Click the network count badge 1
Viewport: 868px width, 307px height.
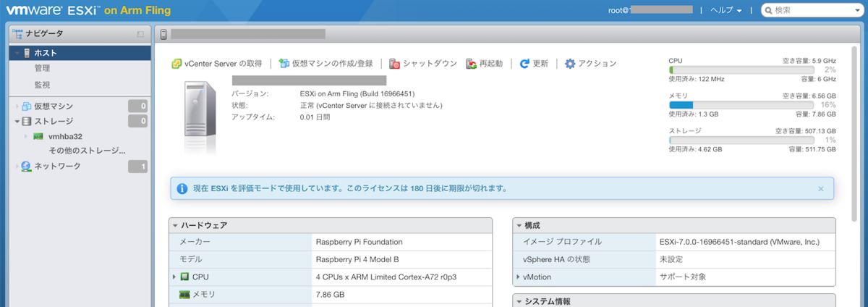[x=138, y=167]
